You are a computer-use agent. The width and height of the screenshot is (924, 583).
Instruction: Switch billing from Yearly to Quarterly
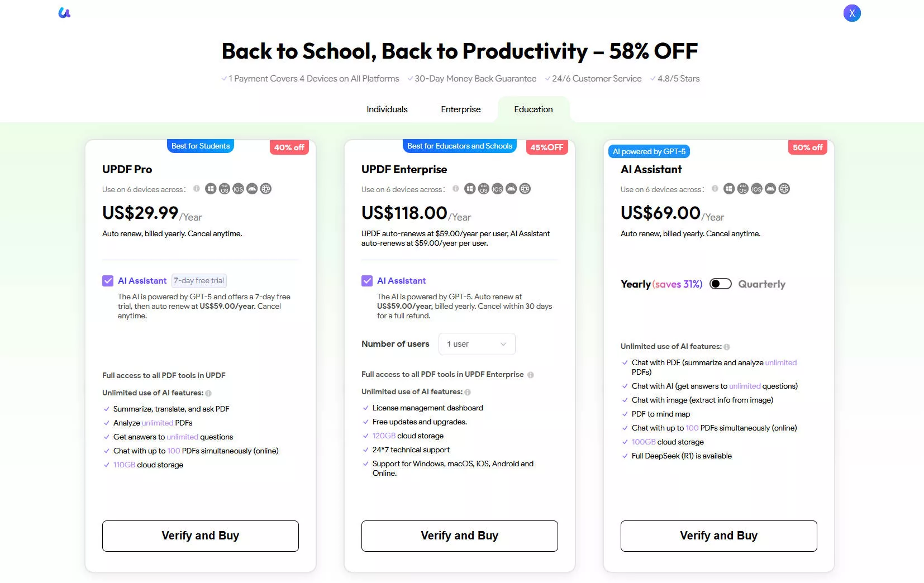[721, 284]
